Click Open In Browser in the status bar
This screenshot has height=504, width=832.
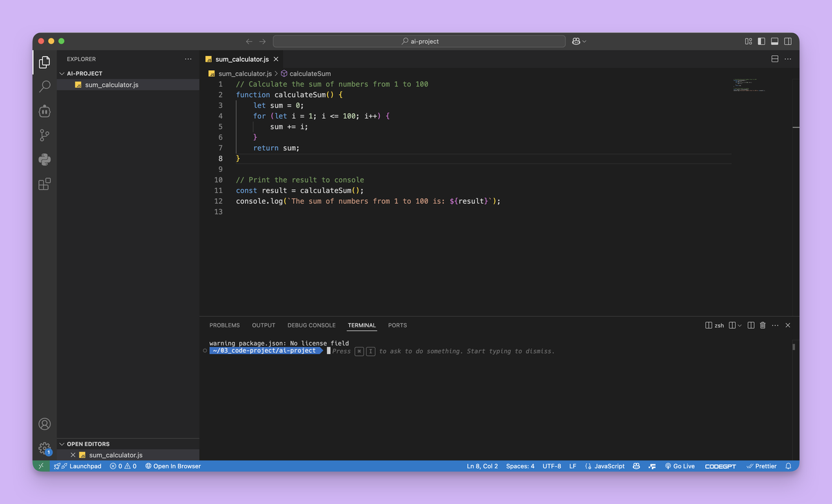click(173, 466)
